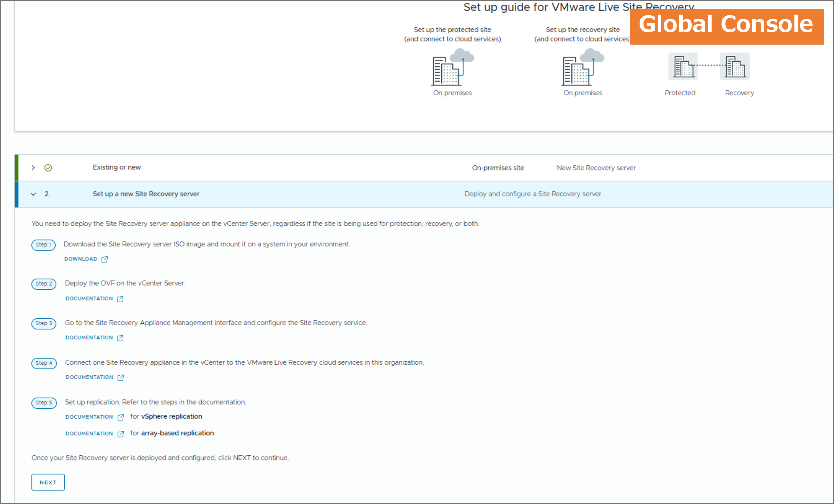This screenshot has height=504, width=834.
Task: Click the step number '2.' label
Action: coord(47,194)
